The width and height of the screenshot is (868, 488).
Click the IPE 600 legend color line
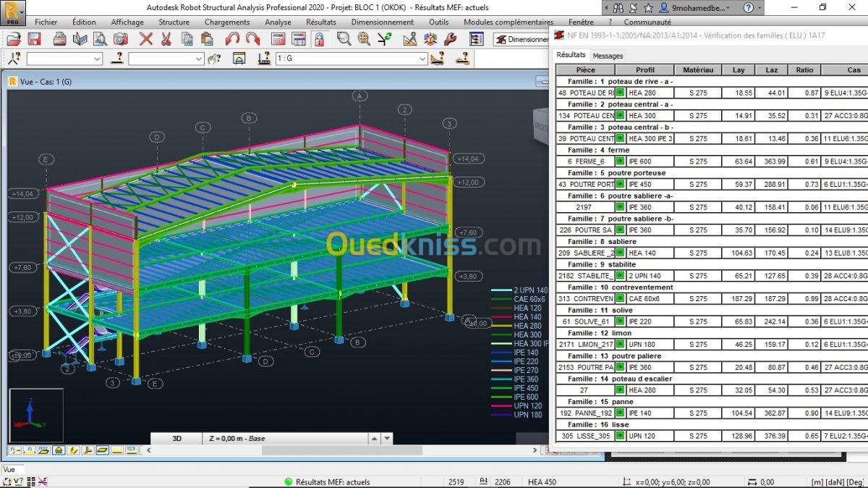pos(501,397)
